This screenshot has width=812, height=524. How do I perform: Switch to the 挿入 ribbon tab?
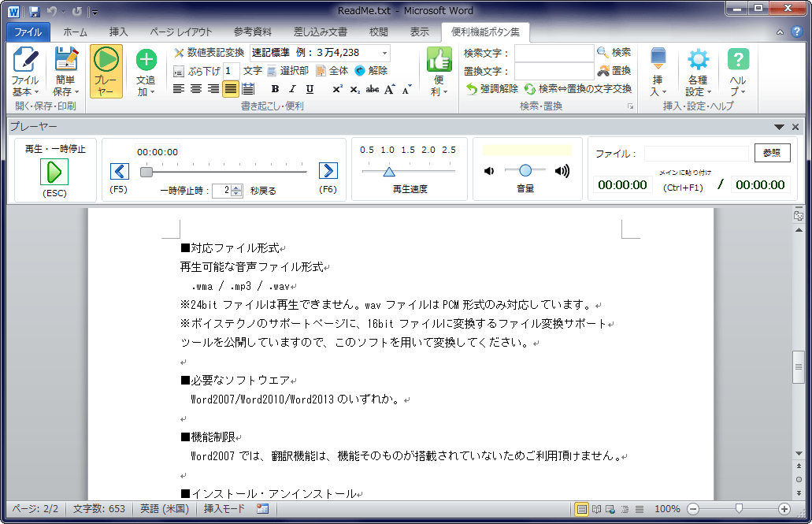coord(119,32)
